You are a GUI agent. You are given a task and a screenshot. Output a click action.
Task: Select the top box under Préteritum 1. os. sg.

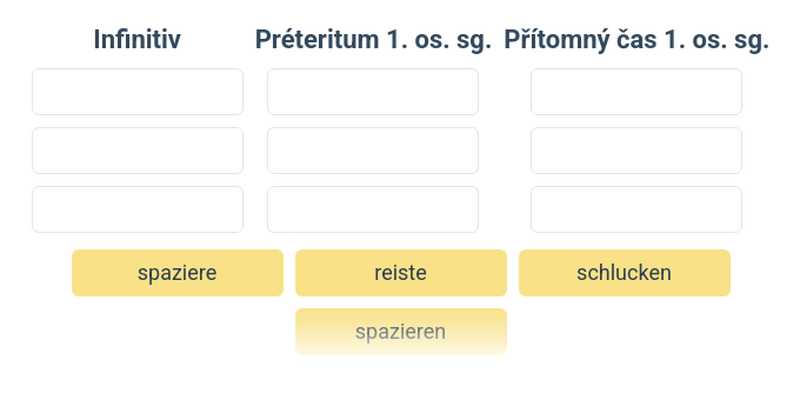[x=372, y=92]
